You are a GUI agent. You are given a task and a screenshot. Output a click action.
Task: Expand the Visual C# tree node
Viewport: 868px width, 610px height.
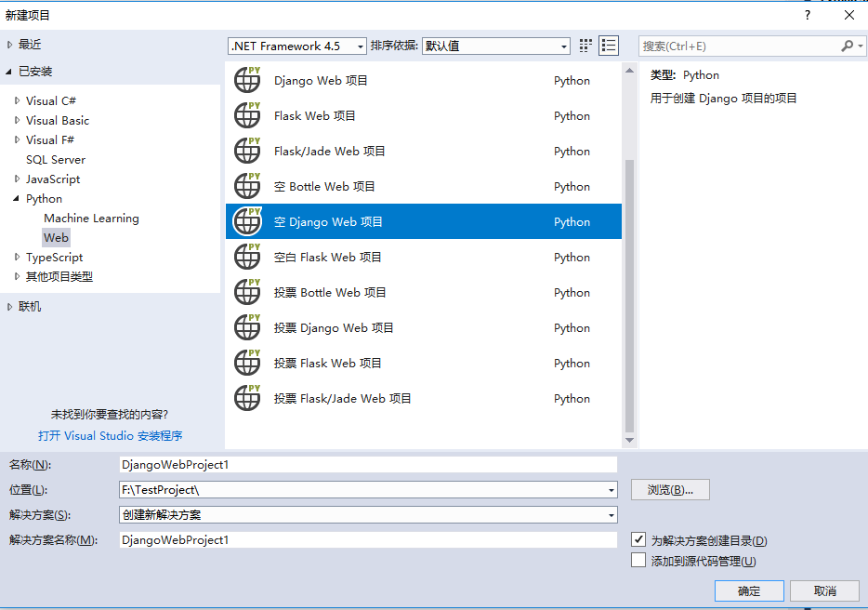17,100
